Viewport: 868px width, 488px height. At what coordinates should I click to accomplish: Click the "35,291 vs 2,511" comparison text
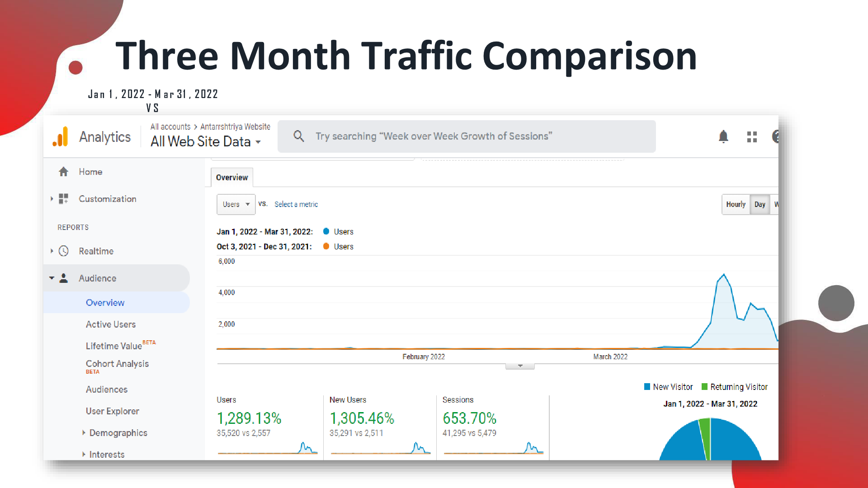[x=356, y=433]
